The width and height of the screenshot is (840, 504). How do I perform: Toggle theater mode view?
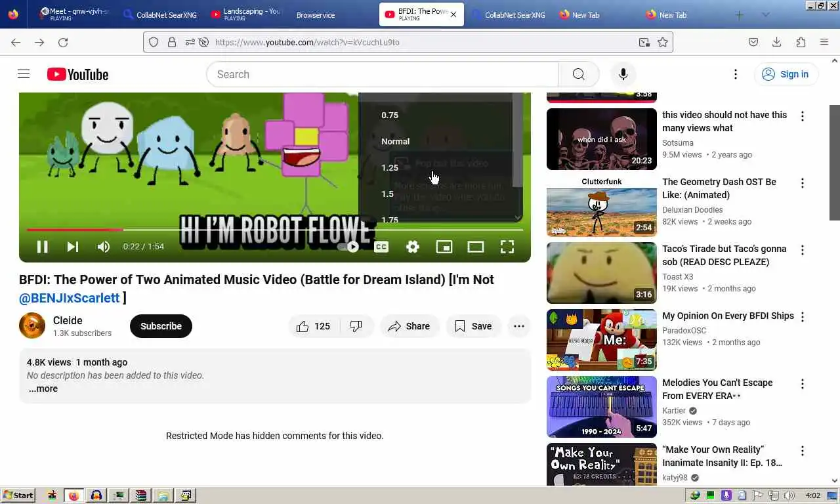[x=476, y=247]
